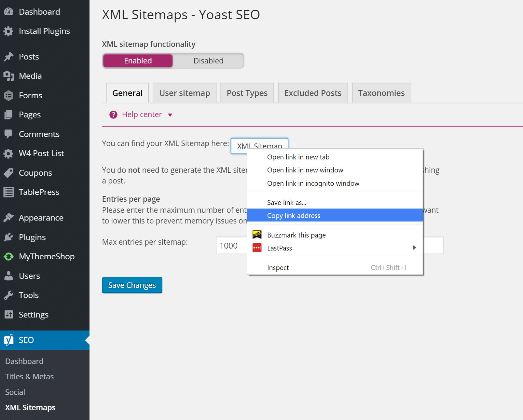Click the TablePress table icon
Screen dimensions: 523x420
click(x=9, y=192)
